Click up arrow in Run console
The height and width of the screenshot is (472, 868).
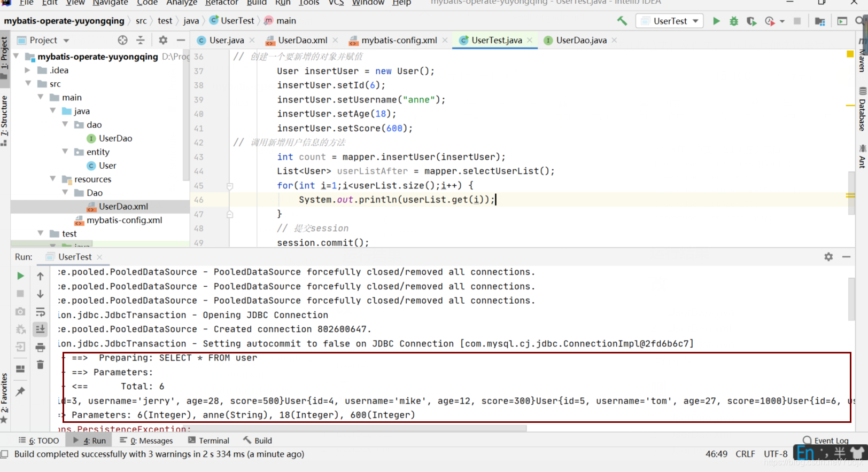[x=40, y=276]
